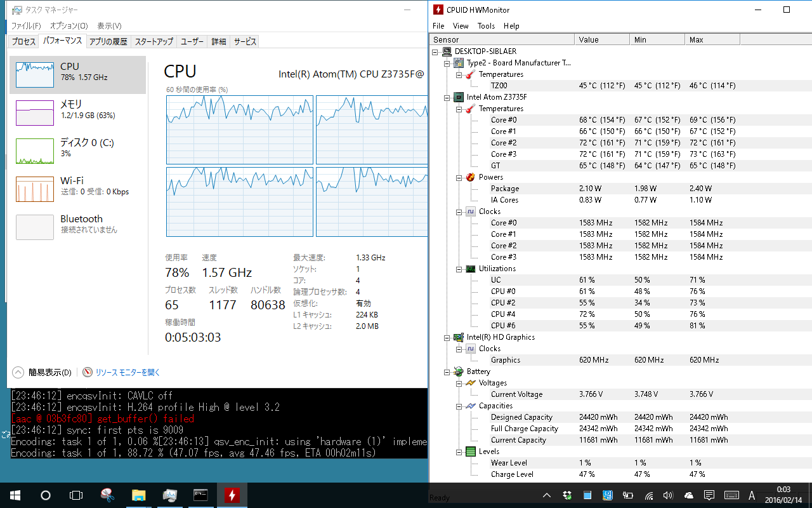Switch to the プロセス tab
Screen dimensions: 812x508
tap(23, 41)
